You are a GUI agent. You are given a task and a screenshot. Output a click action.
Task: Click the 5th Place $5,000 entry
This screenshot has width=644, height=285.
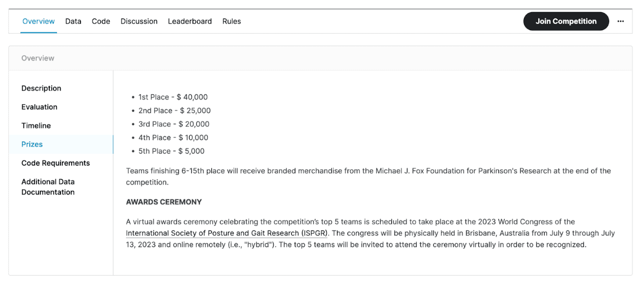pyautogui.click(x=171, y=151)
